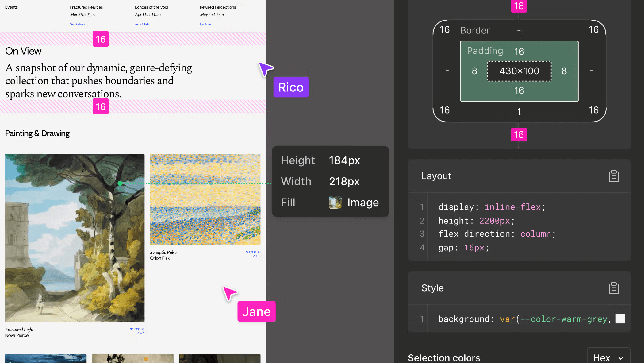Select the Synaptic Pulse artwork thumbnail
644x363 pixels.
[205, 199]
